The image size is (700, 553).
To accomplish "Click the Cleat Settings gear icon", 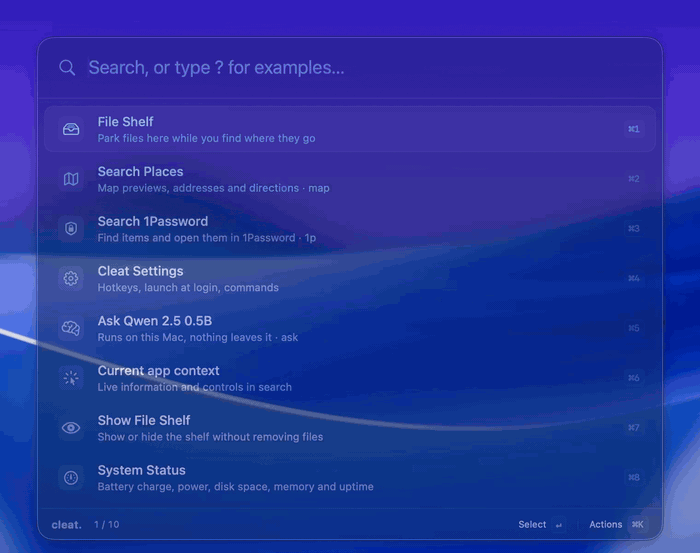I will [71, 279].
